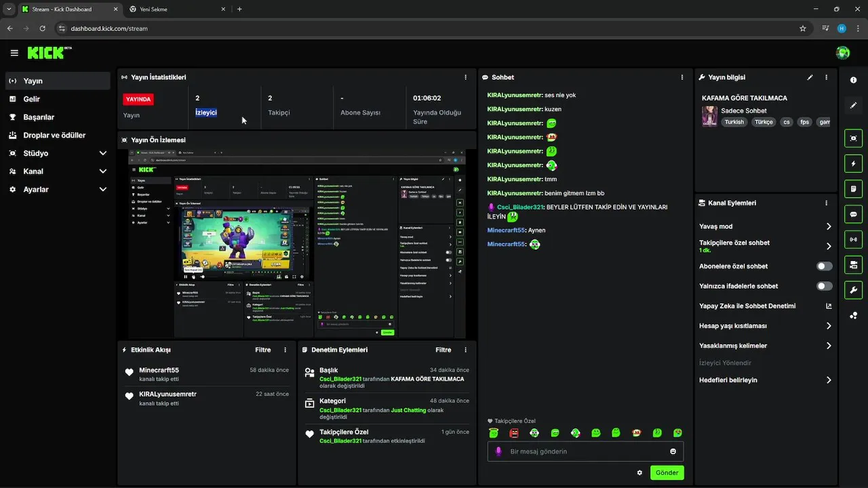Open the Yayın bilgisi three-dot menu
This screenshot has height=488, width=868.
[x=826, y=77]
